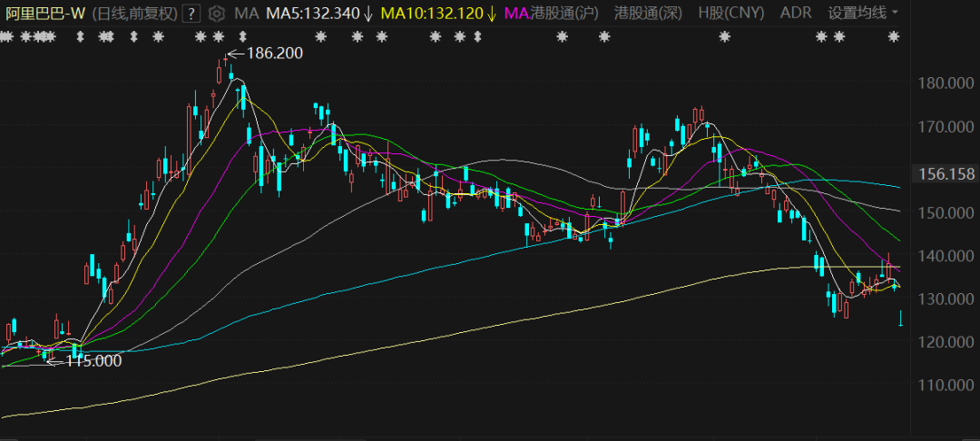Click the MA5 downward trend arrow
Viewport: 980px width, 441px height.
click(367, 14)
